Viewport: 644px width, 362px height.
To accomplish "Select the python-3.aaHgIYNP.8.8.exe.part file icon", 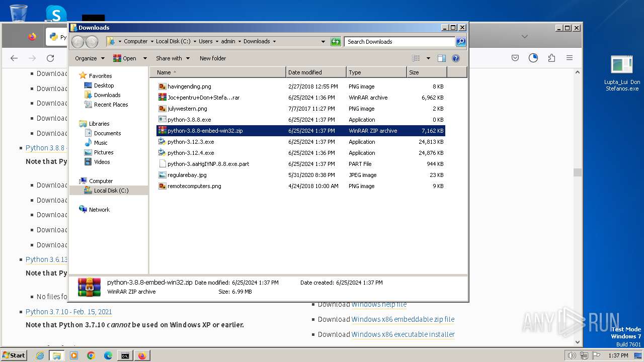I will click(162, 164).
